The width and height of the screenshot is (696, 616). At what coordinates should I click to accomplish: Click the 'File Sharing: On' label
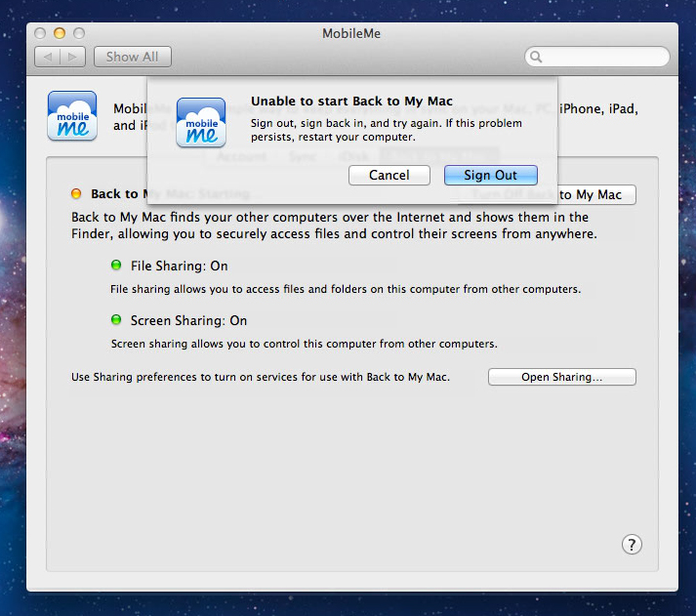(x=180, y=266)
